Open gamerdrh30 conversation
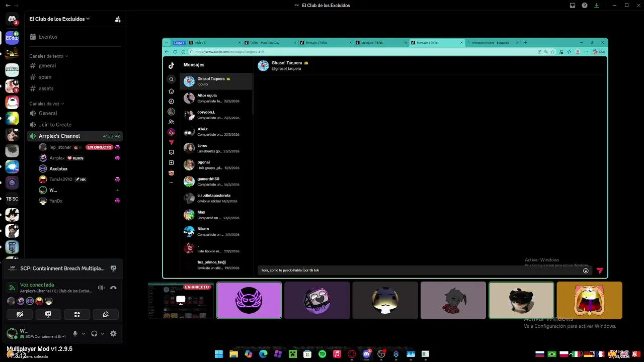The image size is (644, 362). pos(216,182)
